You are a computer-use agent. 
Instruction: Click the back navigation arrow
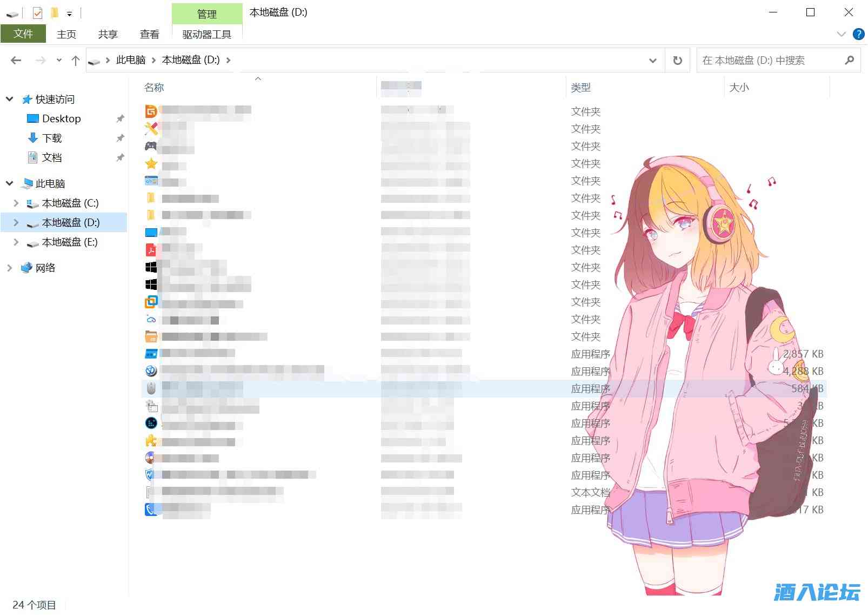tap(15, 60)
